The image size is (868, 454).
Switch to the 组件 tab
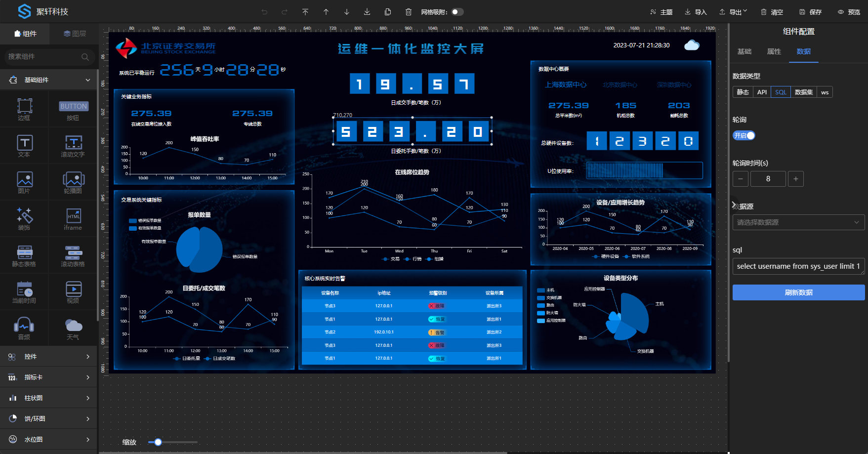[25, 34]
